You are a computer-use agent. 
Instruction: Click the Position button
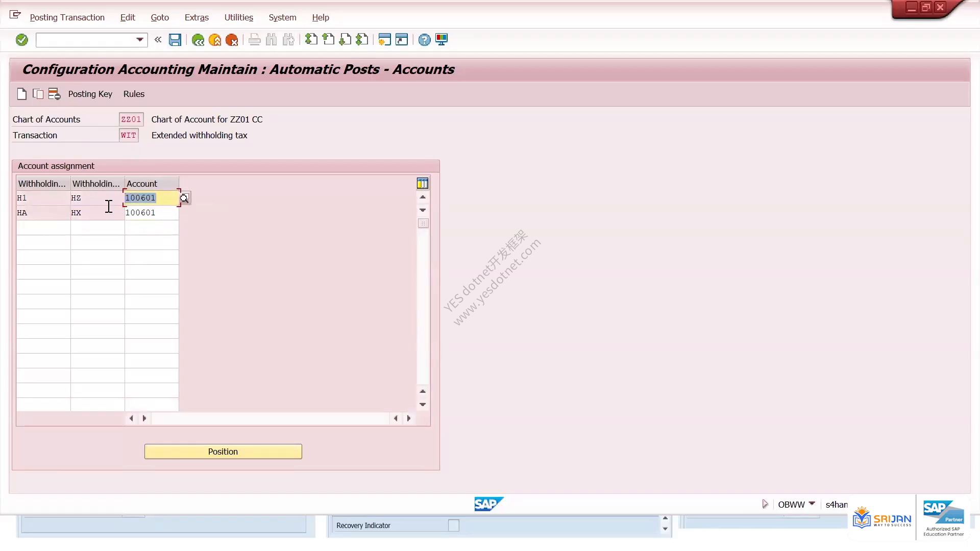coord(223,452)
